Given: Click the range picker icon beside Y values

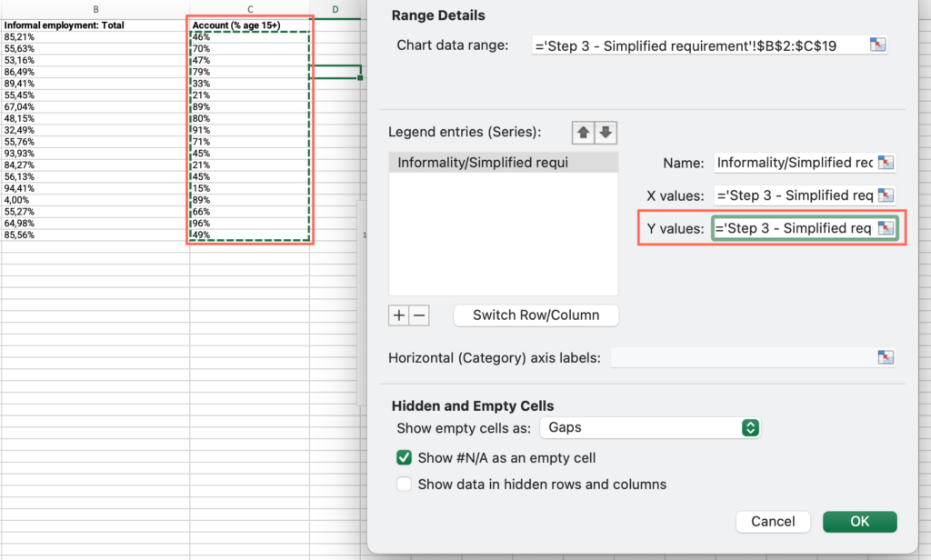Looking at the screenshot, I should point(886,228).
